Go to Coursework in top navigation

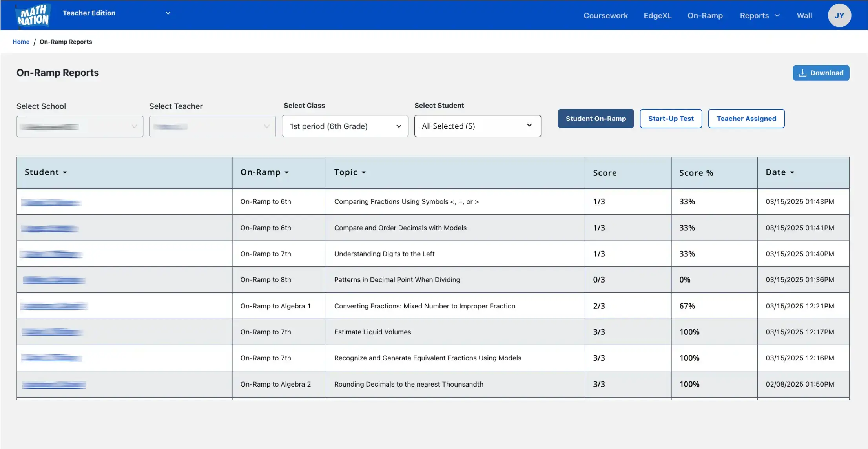tap(605, 16)
